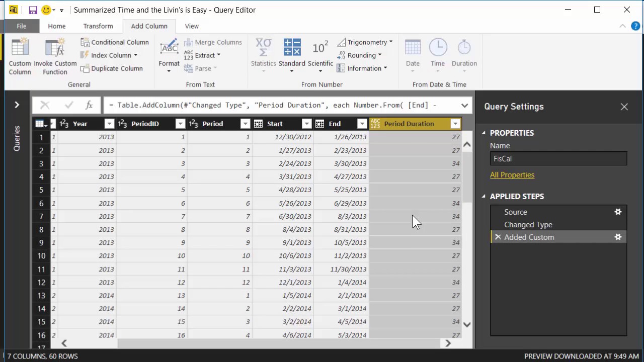Click the Save icon in title bar

(33, 10)
